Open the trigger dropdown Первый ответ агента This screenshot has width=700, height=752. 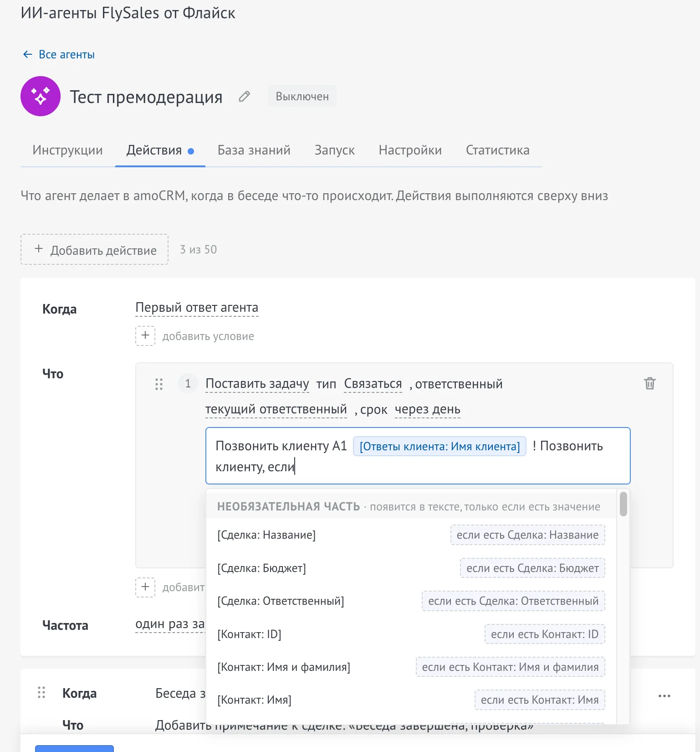[197, 308]
